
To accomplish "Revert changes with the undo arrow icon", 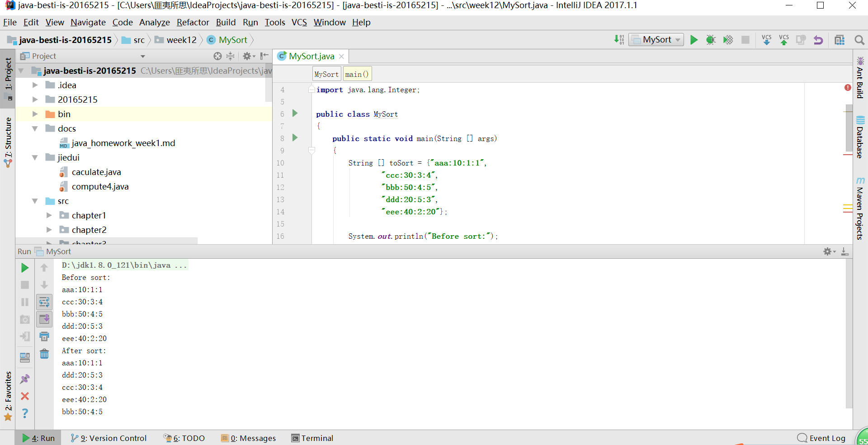I will click(x=818, y=40).
